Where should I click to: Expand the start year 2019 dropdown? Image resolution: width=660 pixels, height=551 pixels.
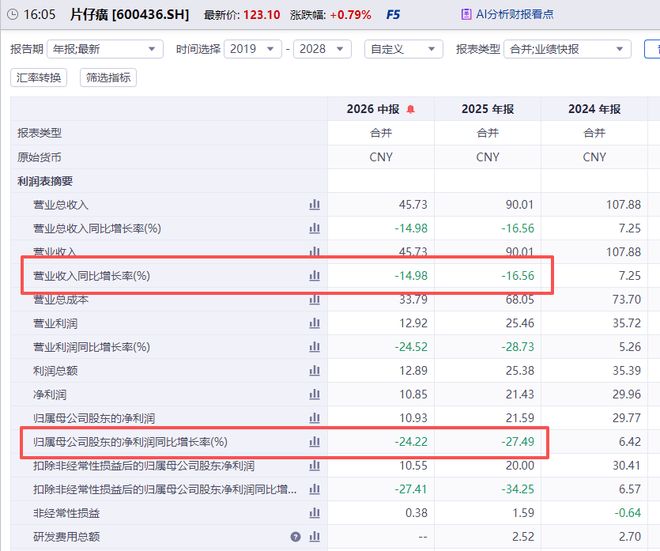(253, 49)
